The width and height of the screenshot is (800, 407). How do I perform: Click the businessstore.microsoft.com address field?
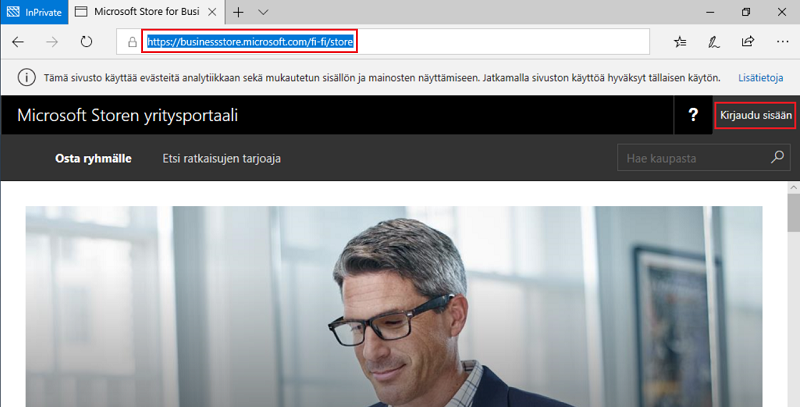(x=383, y=42)
